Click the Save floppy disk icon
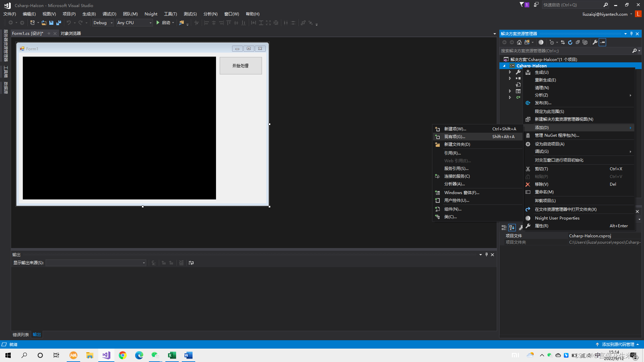The image size is (644, 362). (x=51, y=23)
